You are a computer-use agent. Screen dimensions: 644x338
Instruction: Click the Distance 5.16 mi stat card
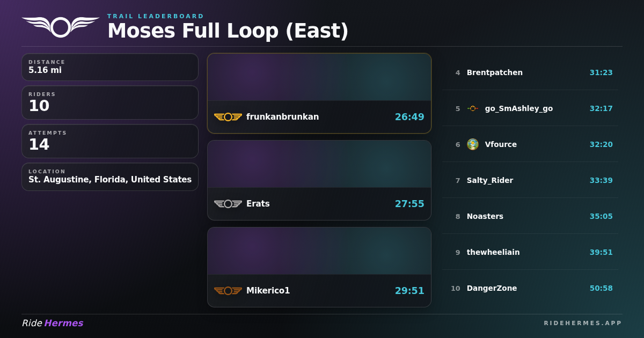coord(110,67)
